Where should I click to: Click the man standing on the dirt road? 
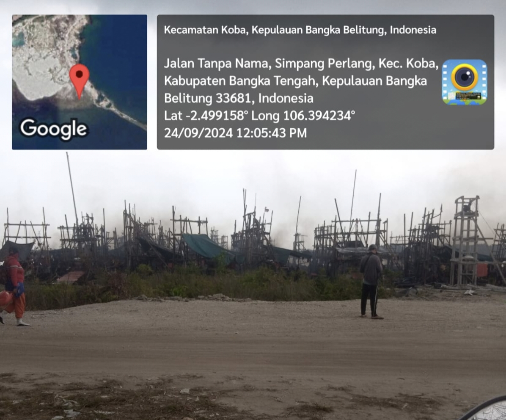point(371,282)
